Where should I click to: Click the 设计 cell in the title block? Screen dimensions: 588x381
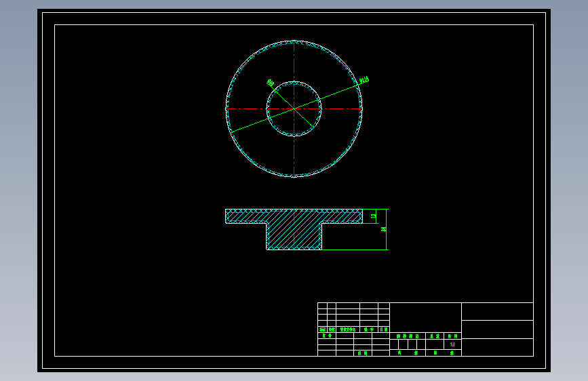327,336
